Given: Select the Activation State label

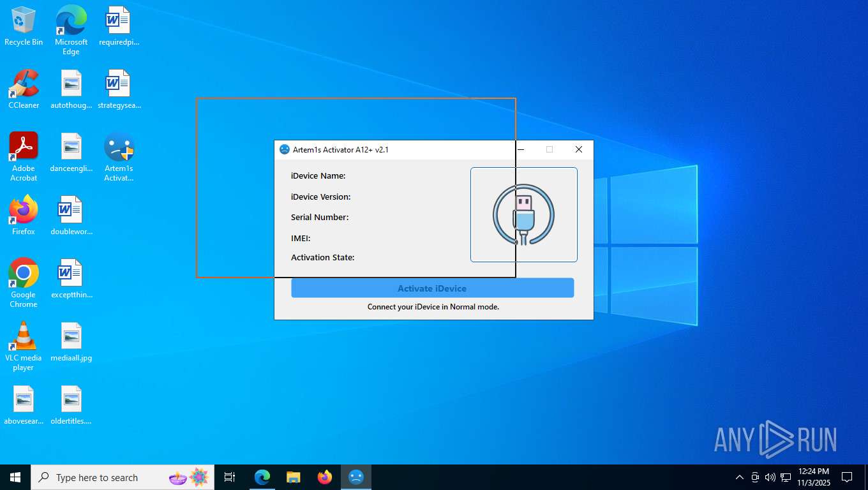Looking at the screenshot, I should coord(323,257).
